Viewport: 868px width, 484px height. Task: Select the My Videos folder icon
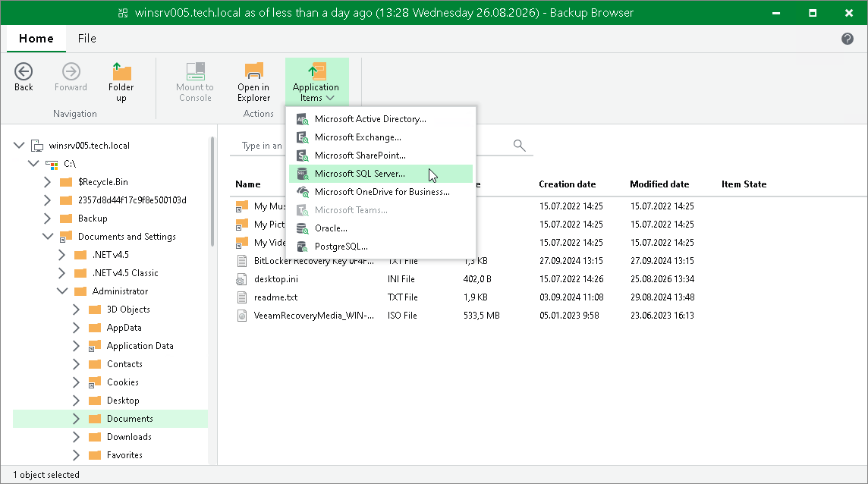pyautogui.click(x=242, y=243)
